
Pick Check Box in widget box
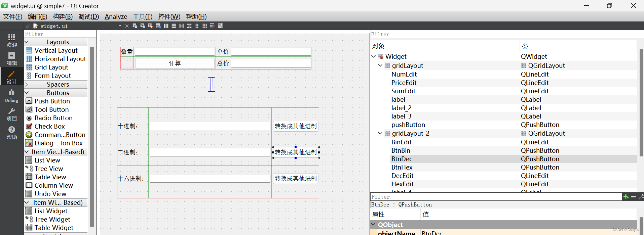(56, 126)
